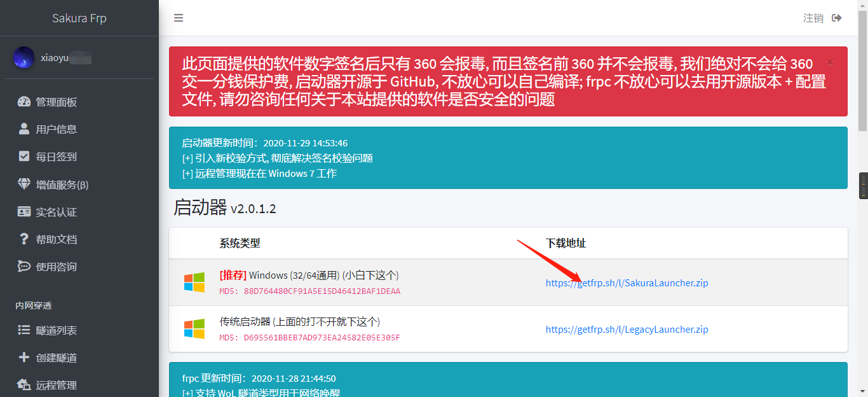
Task: Click the frpc 更新时间 2020-11-28 line
Action: [259, 379]
